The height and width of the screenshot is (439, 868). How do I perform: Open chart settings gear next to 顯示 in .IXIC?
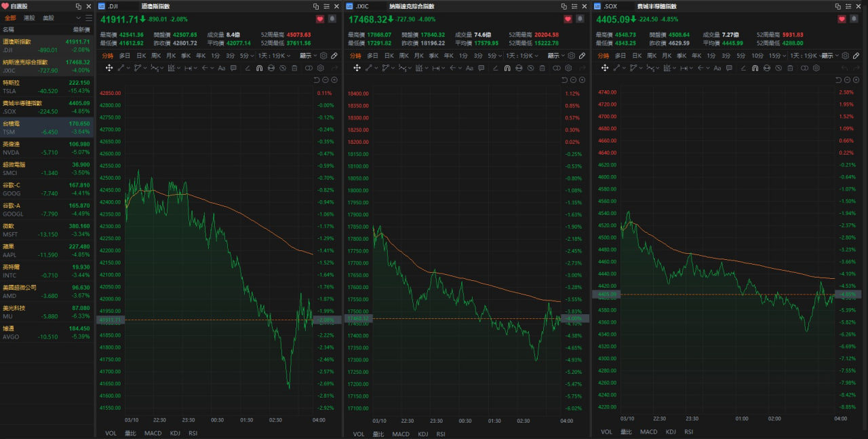[571, 56]
